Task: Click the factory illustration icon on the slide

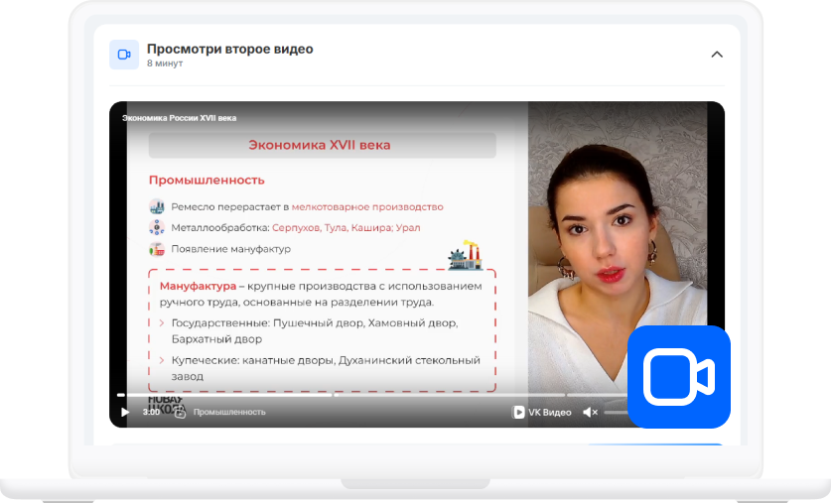Action: click(465, 256)
